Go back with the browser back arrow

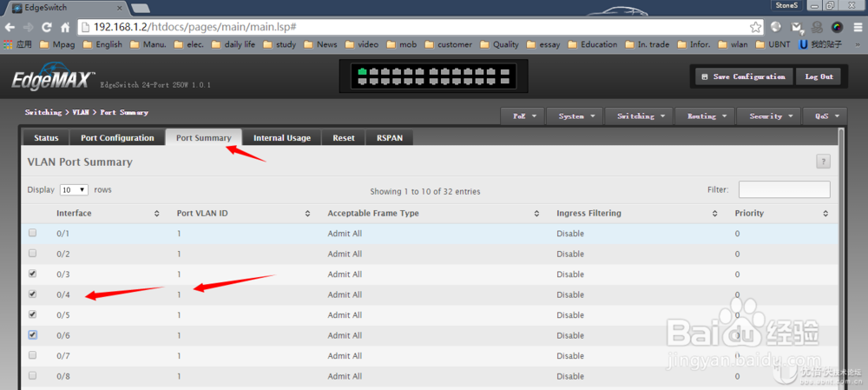pyautogui.click(x=10, y=27)
